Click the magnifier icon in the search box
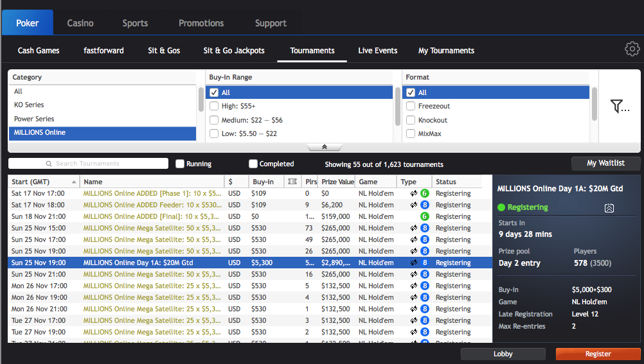Screen dimensions: 644x364 (x=49, y=164)
